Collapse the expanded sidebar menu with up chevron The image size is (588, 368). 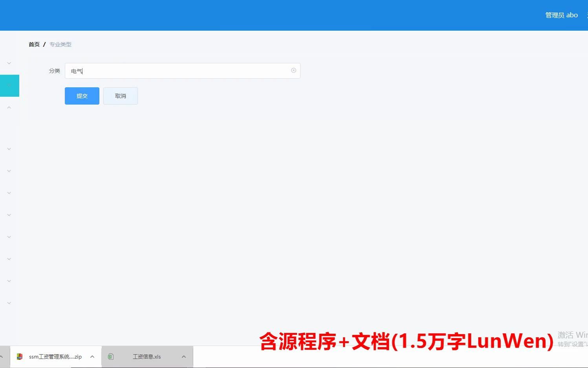9,107
